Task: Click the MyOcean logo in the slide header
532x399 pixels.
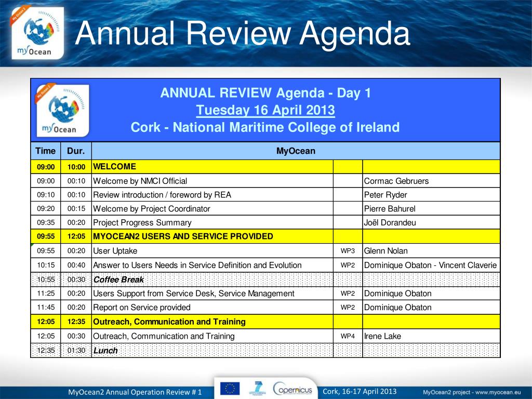Action: (x=37, y=33)
